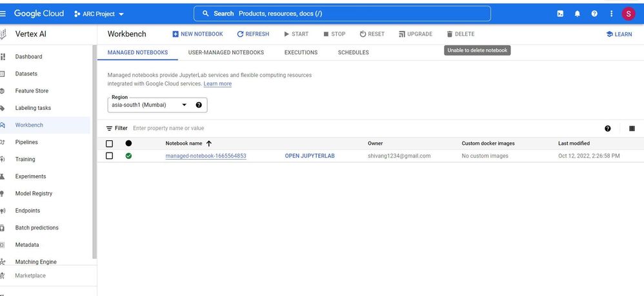Open the help question mark in header
Screen dimensions: 644x296
(x=594, y=14)
